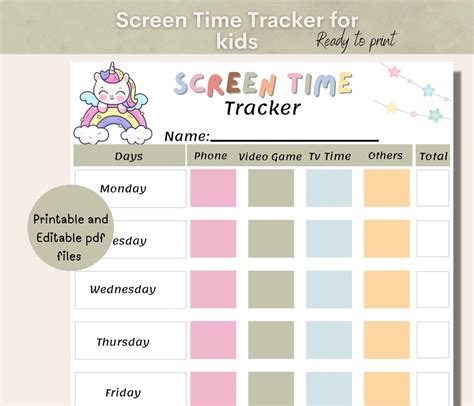Click the Wednesday Total box

click(433, 289)
